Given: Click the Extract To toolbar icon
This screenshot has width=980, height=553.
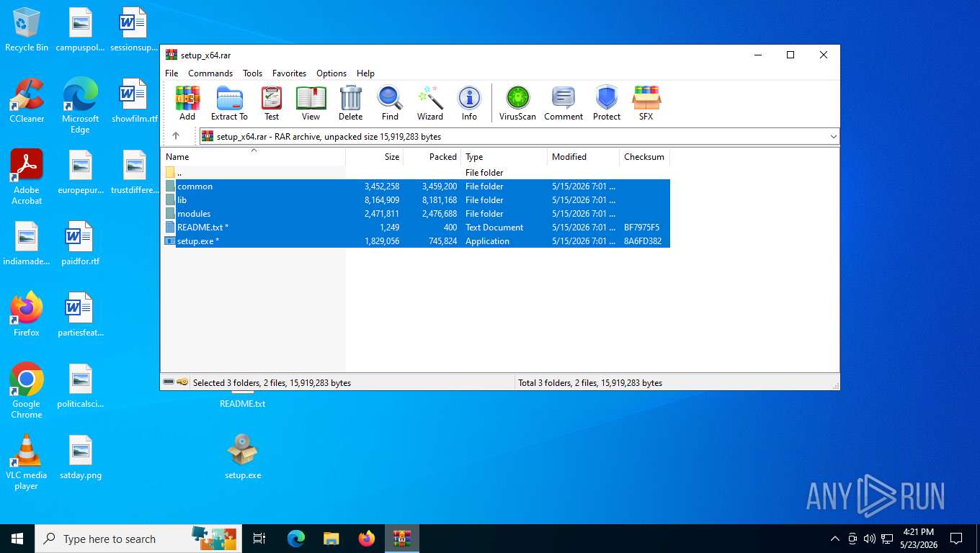Looking at the screenshot, I should pos(229,103).
